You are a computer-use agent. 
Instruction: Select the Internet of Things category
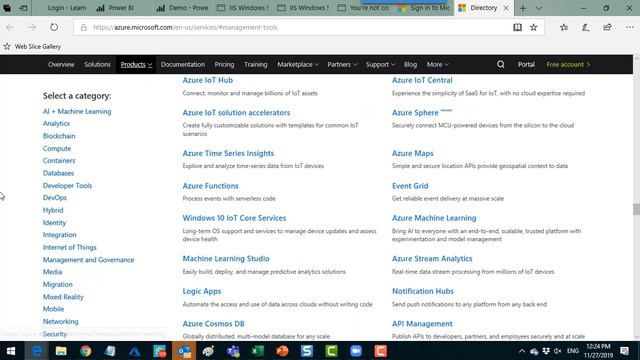(x=69, y=247)
